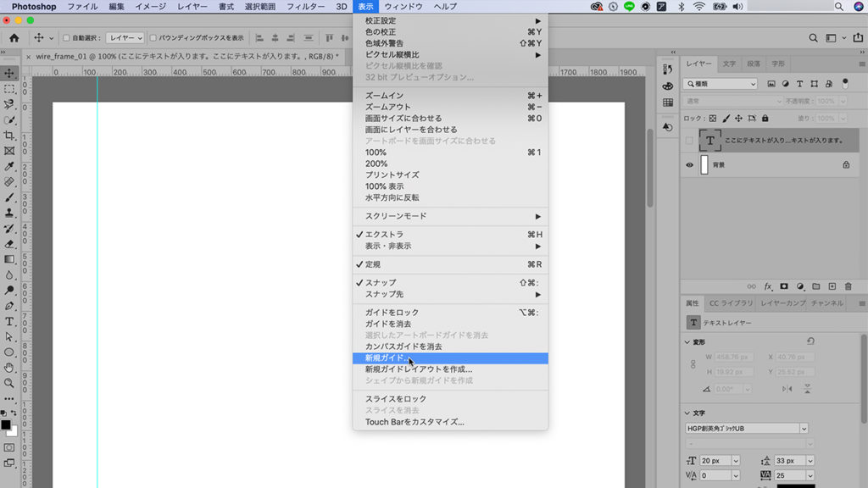Viewport: 868px width, 488px height.
Task: Toggle the layer filter on/off switch
Action: (x=845, y=84)
